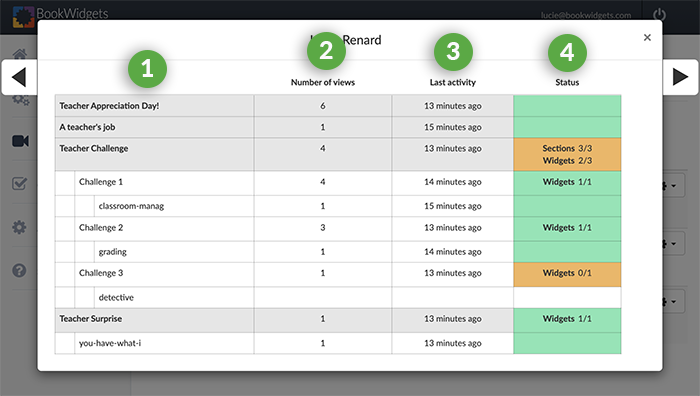Image resolution: width=700 pixels, height=396 pixels.
Task: Click Teacher Surprise's Widgets 1/1 status
Action: click(x=567, y=319)
